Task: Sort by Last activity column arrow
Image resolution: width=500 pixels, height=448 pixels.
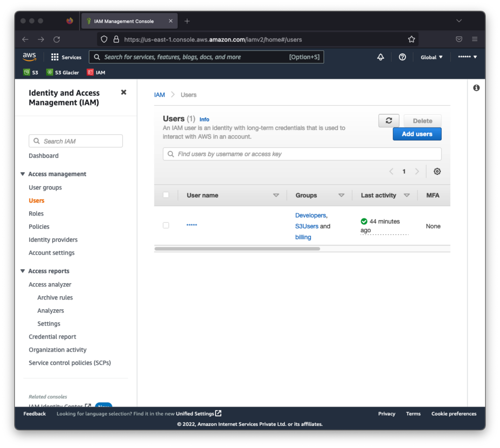Action: click(407, 195)
